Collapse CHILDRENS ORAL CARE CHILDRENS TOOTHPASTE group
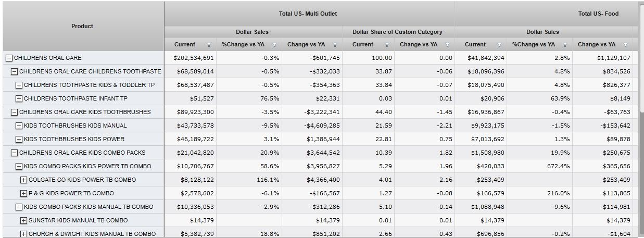The width and height of the screenshot is (644, 238). click(x=15, y=72)
